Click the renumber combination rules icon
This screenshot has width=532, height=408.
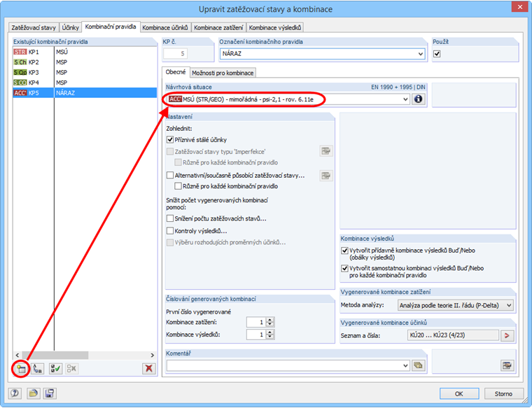(37, 369)
